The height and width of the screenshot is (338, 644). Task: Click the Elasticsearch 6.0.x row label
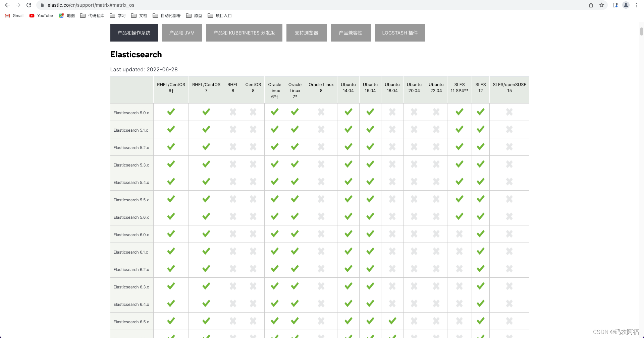[x=131, y=235]
